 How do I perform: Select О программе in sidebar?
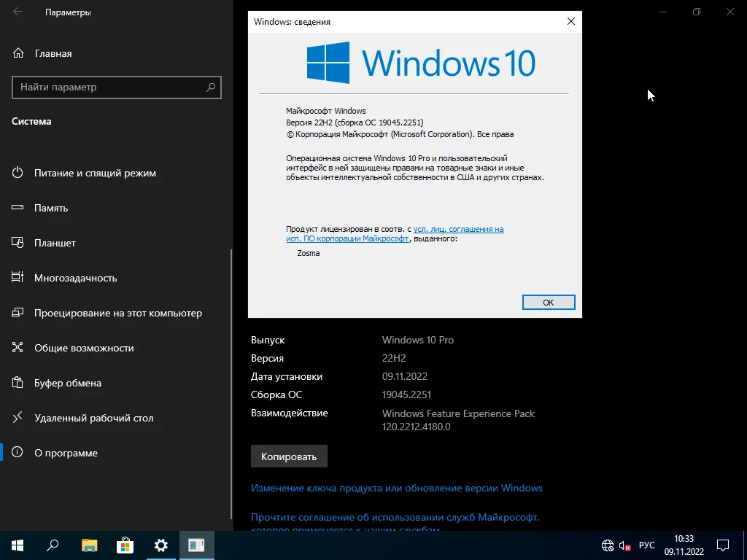pyautogui.click(x=66, y=453)
